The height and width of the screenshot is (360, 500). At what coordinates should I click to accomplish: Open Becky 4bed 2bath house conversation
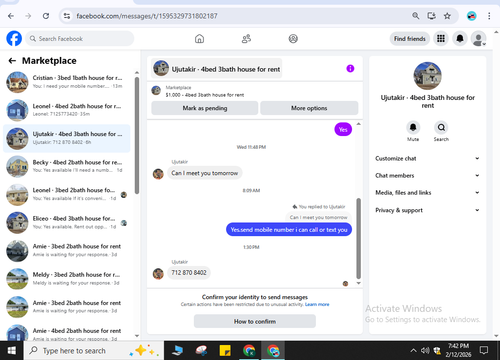tap(67, 166)
